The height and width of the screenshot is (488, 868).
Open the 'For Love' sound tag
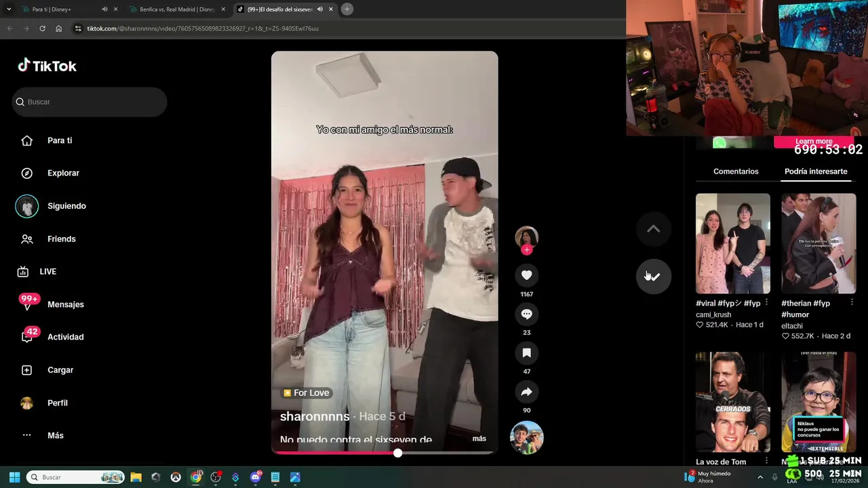(x=306, y=393)
